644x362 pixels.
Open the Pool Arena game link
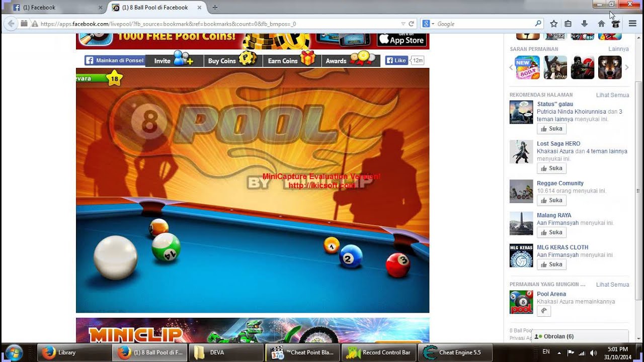coord(551,294)
